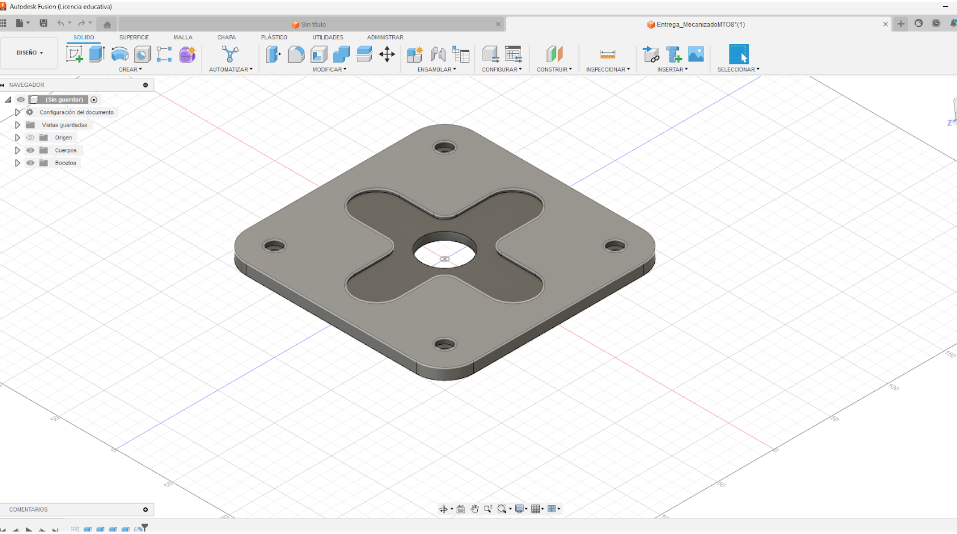This screenshot has width=957, height=534.
Task: Hide the Cuerpos folder with eye icon
Action: point(30,150)
